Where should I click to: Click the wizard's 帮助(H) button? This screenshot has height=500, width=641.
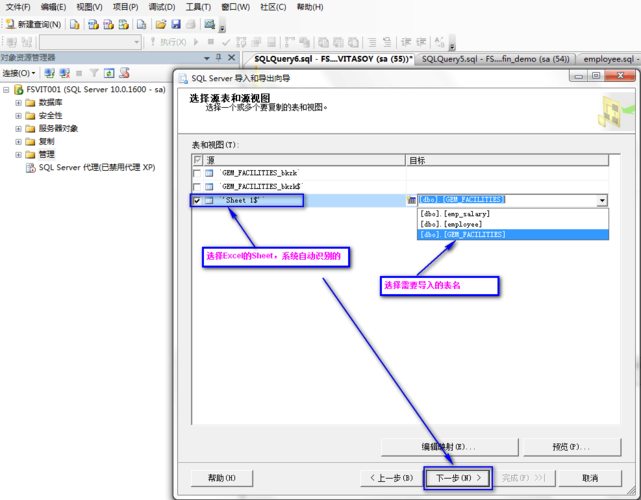[x=222, y=478]
